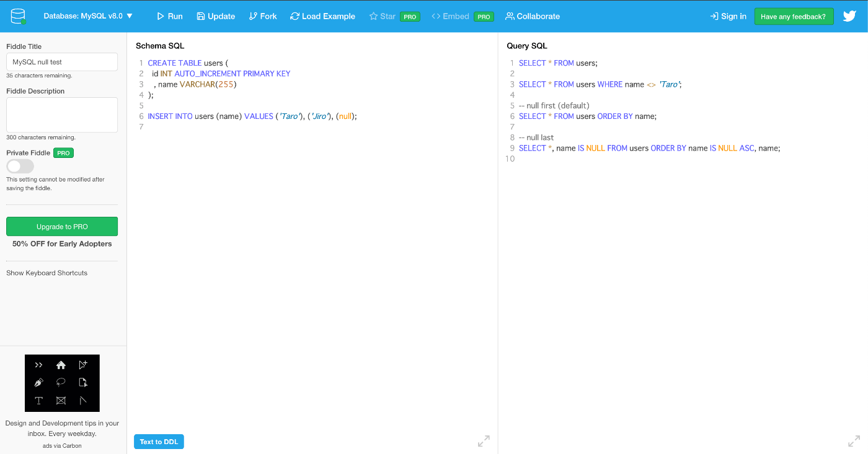Click the DB Fiddle database logo icon
Viewport: 868px width, 454px height.
pos(19,16)
